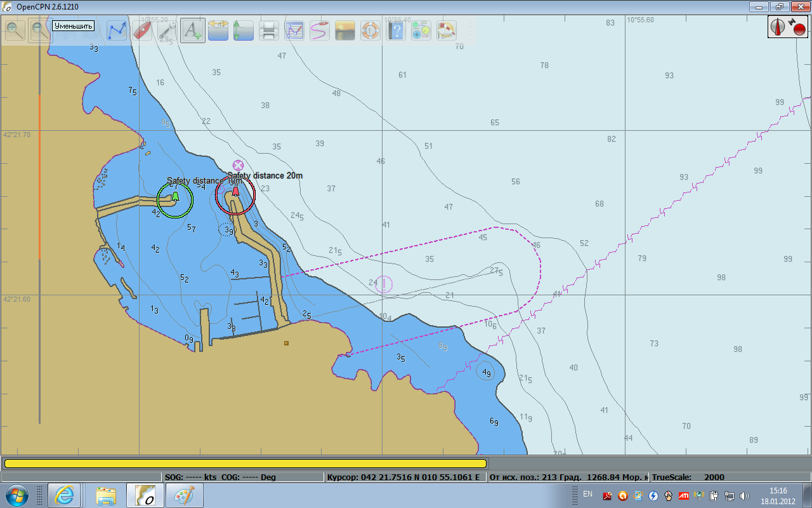Enable auto-follow with the red boat icon
The height and width of the screenshot is (508, 812).
coord(142,30)
